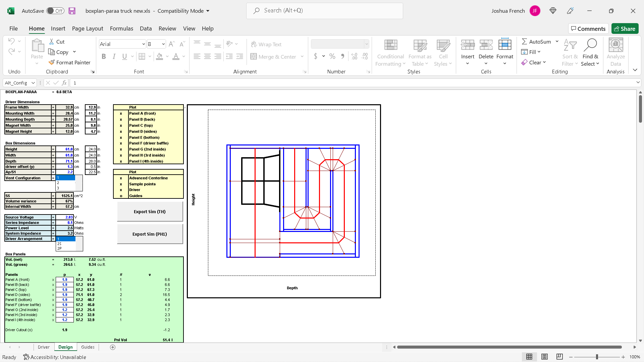
Task: Click the Save floppy disk icon
Action: tap(72, 11)
